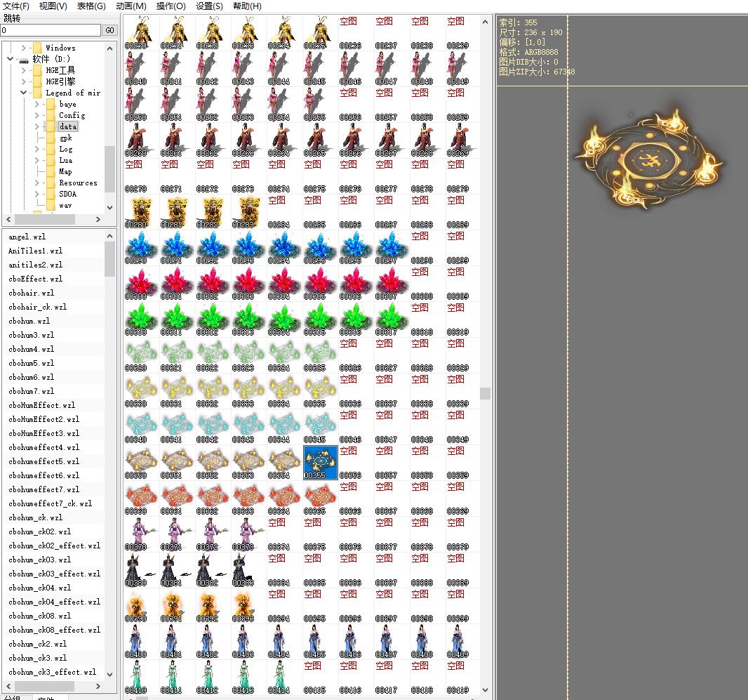Select empty 空图 cell 00275
This screenshot has width=748, height=700.
point(320,176)
